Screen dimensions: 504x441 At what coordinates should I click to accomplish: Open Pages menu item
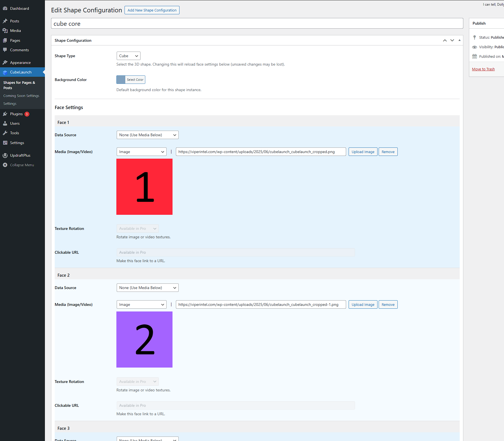[x=22, y=40]
